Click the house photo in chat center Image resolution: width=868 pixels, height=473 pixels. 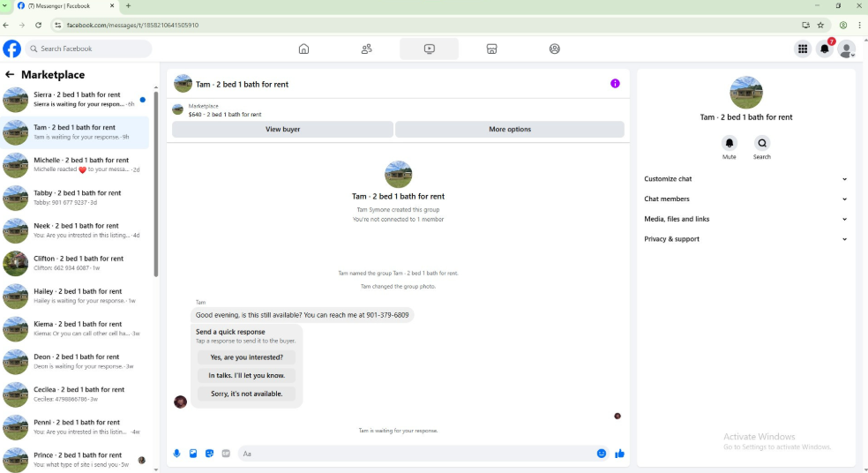[398, 175]
